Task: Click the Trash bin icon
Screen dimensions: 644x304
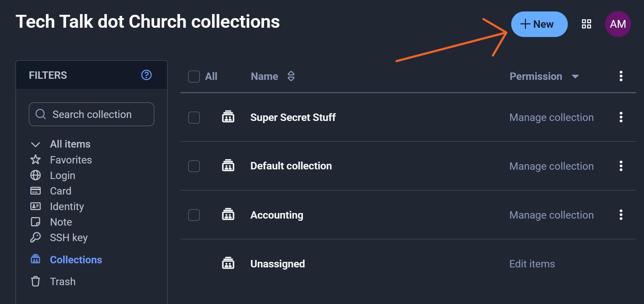Action: pos(36,281)
